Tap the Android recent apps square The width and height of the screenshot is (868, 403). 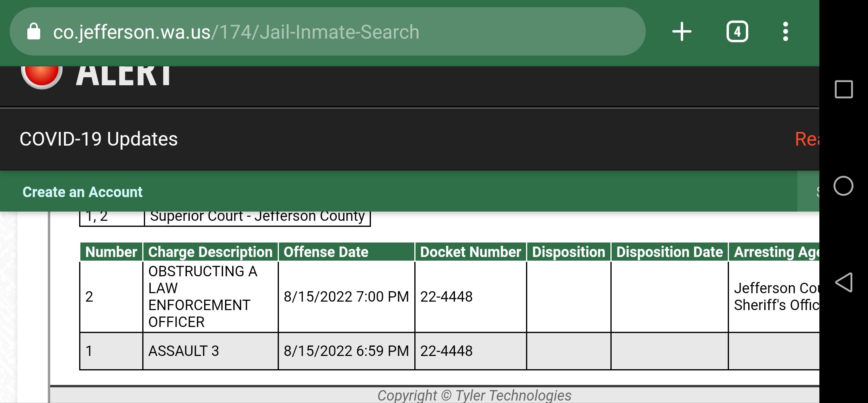click(843, 89)
